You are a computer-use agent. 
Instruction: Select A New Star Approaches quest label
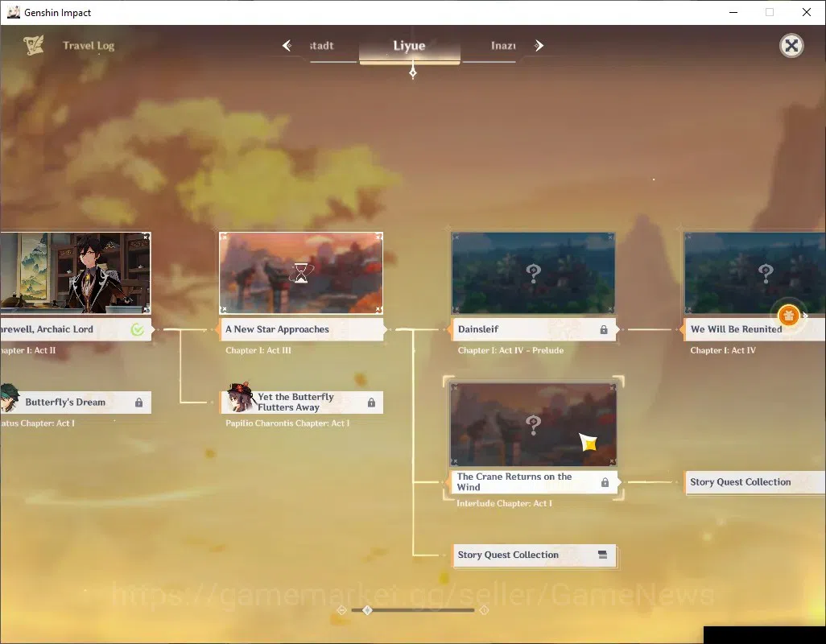pos(301,329)
